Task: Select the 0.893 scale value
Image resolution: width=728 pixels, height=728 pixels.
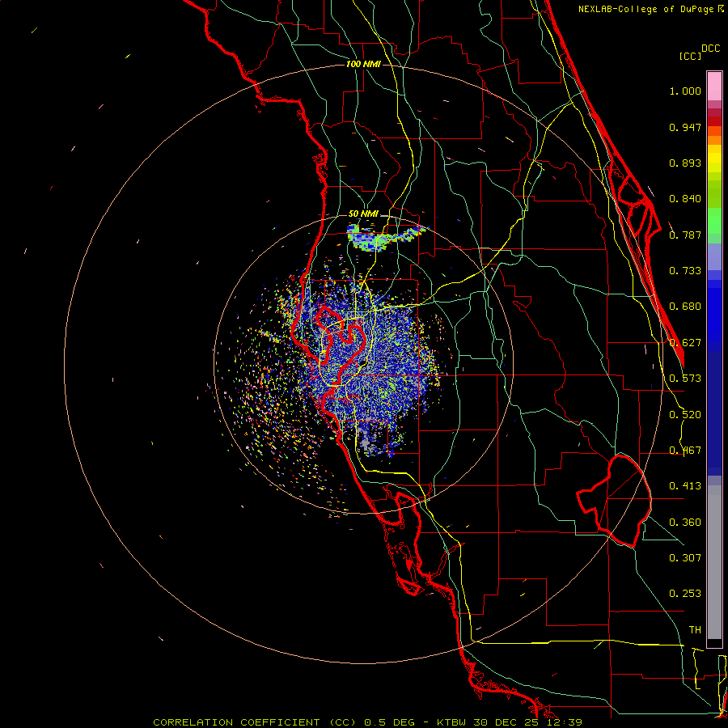Action: point(685,163)
